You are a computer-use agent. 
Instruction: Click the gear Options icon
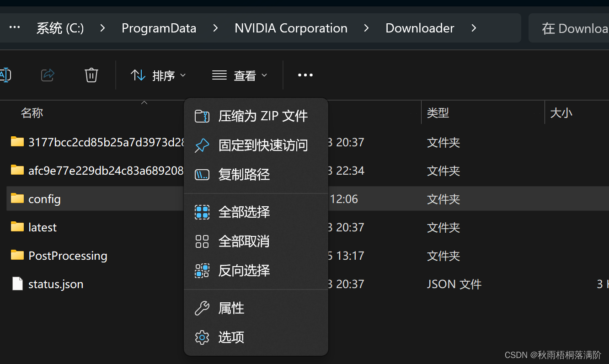pos(202,337)
